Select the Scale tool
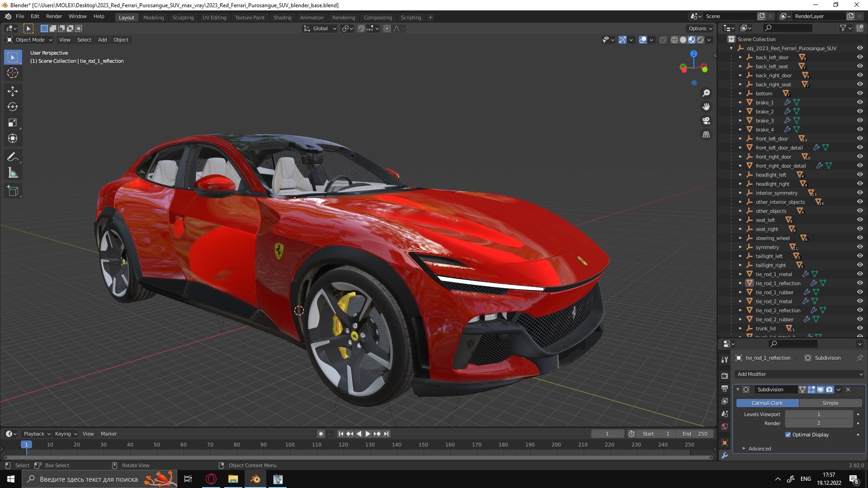The image size is (868, 488). pos(13,123)
